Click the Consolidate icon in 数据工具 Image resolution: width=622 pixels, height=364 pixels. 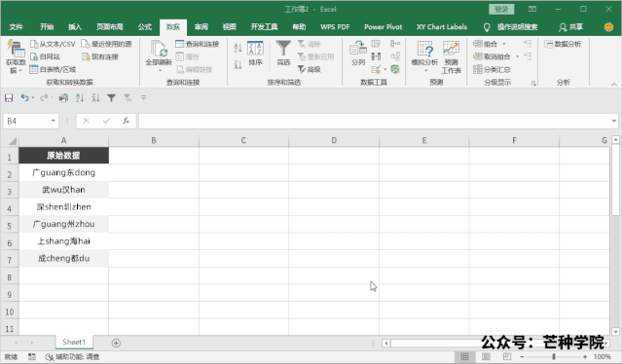(395, 44)
